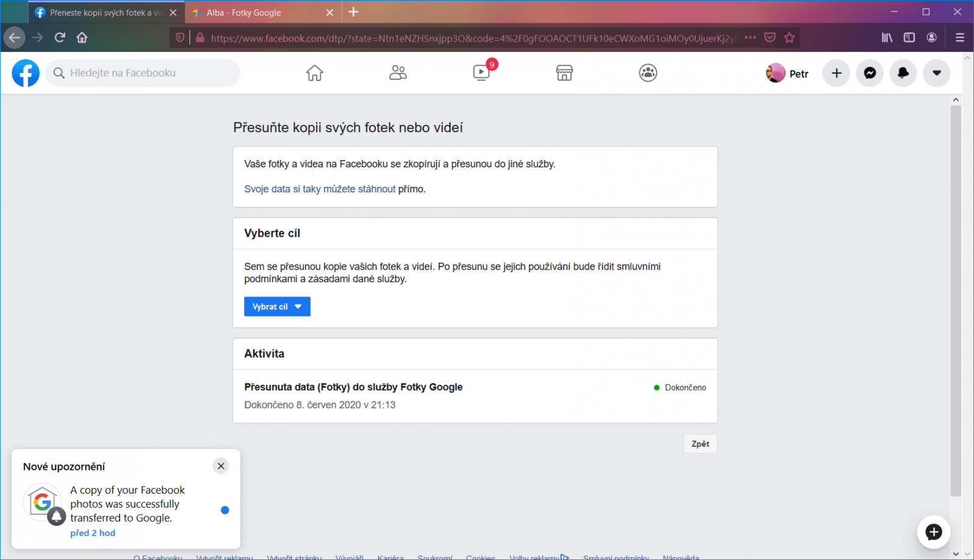
Task: Go back in browser history
Action: click(14, 38)
